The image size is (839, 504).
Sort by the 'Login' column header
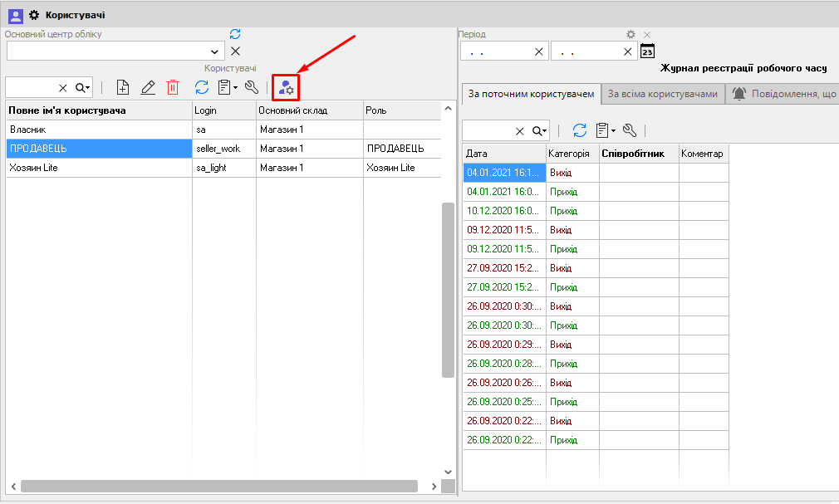coord(223,110)
